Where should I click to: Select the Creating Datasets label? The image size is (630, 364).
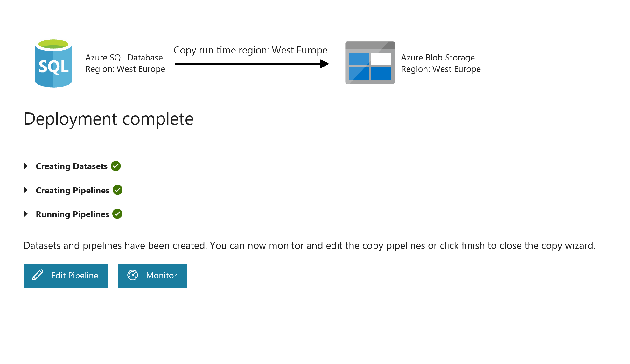point(72,166)
